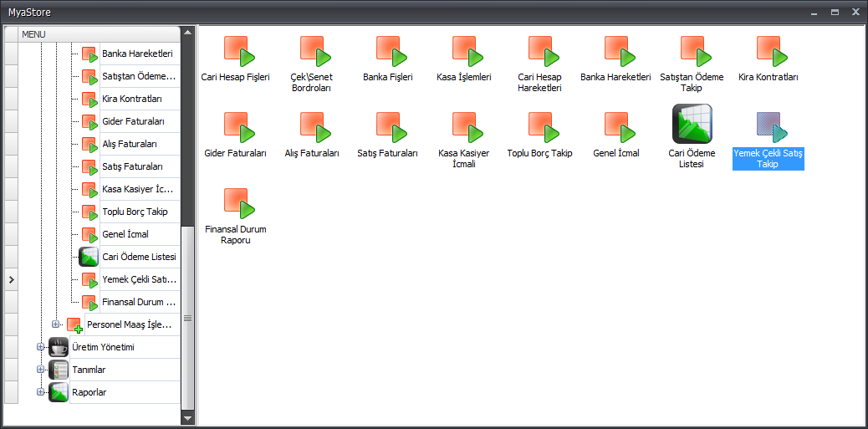Select Banka Hareketleri in menu tree
868x429 pixels.
click(140, 54)
